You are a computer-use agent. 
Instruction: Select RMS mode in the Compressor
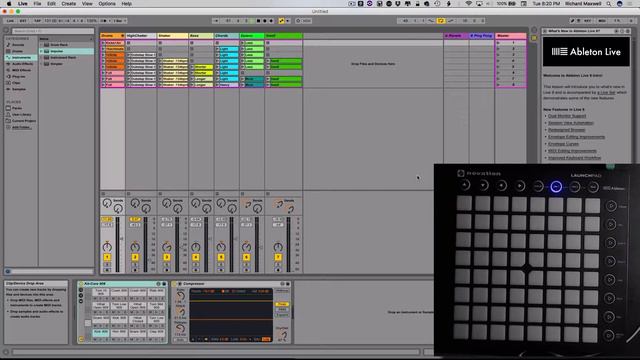(282, 309)
